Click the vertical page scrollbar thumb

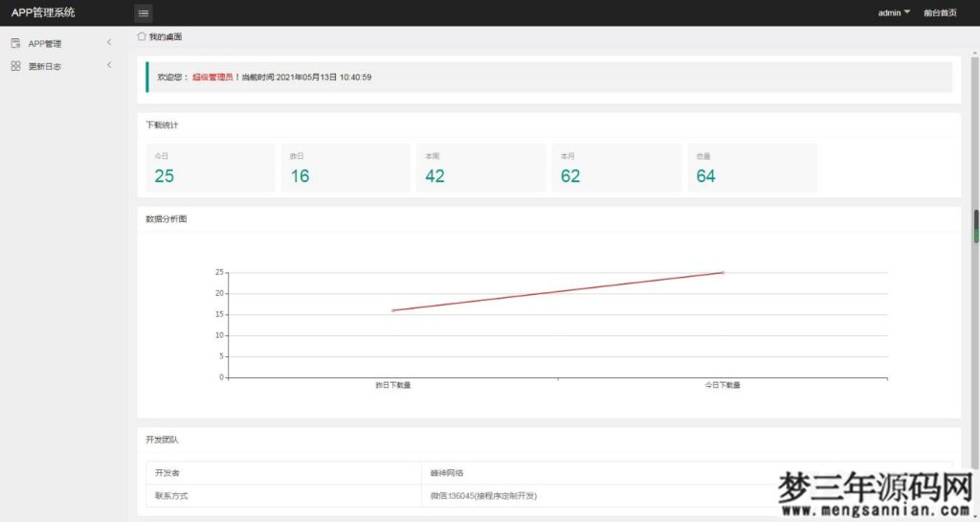975,225
